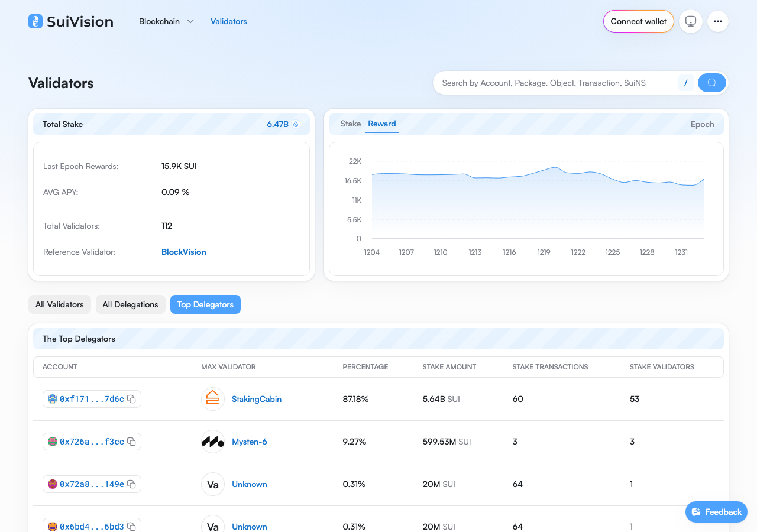Click the slash shortcut key badge
The image size is (757, 532).
(x=685, y=83)
